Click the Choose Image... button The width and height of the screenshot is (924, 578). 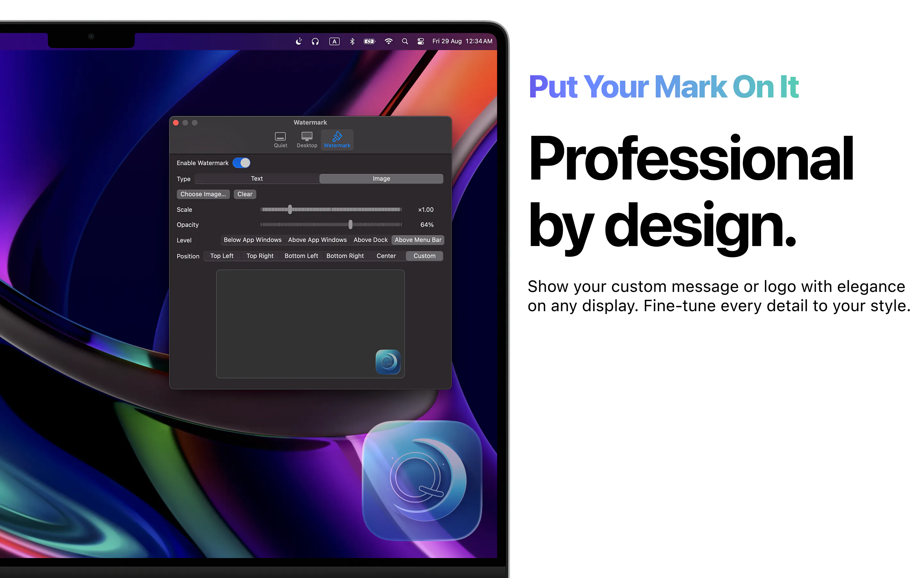point(203,194)
